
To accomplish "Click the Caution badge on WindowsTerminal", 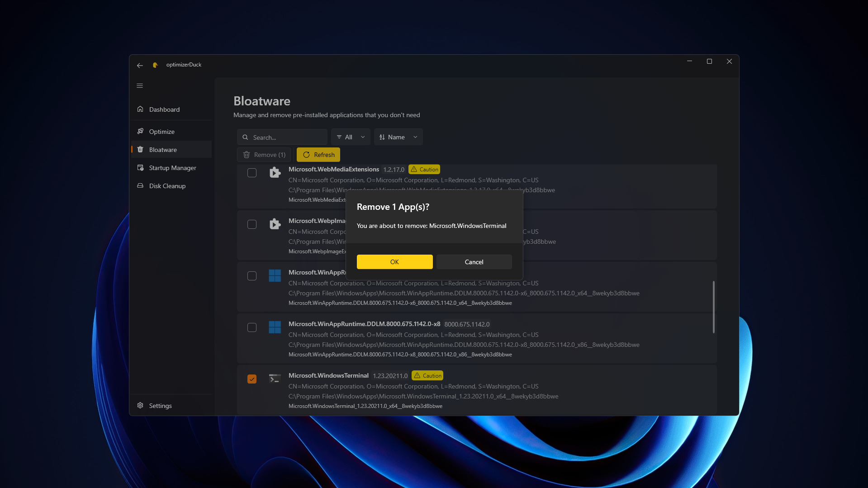I will pos(427,376).
